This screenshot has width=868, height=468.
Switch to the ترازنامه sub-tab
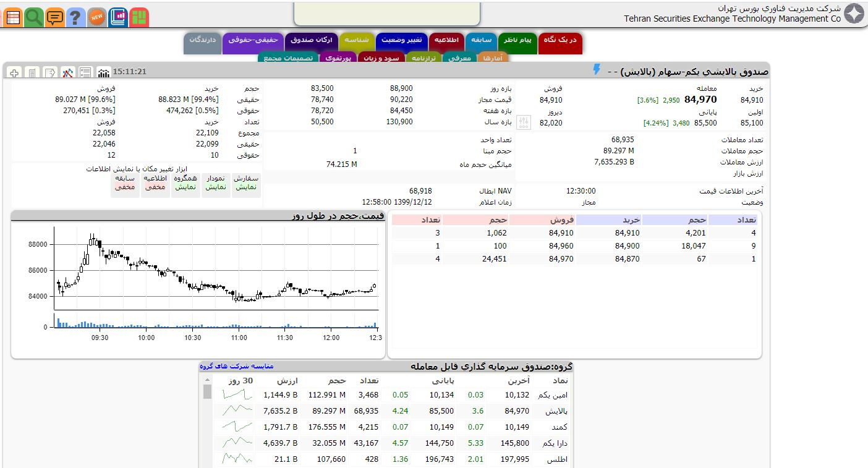[x=423, y=58]
